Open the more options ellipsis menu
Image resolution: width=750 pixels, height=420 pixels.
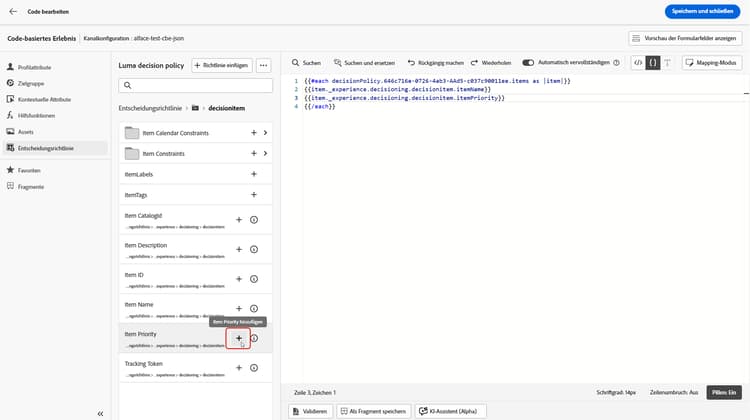(264, 66)
